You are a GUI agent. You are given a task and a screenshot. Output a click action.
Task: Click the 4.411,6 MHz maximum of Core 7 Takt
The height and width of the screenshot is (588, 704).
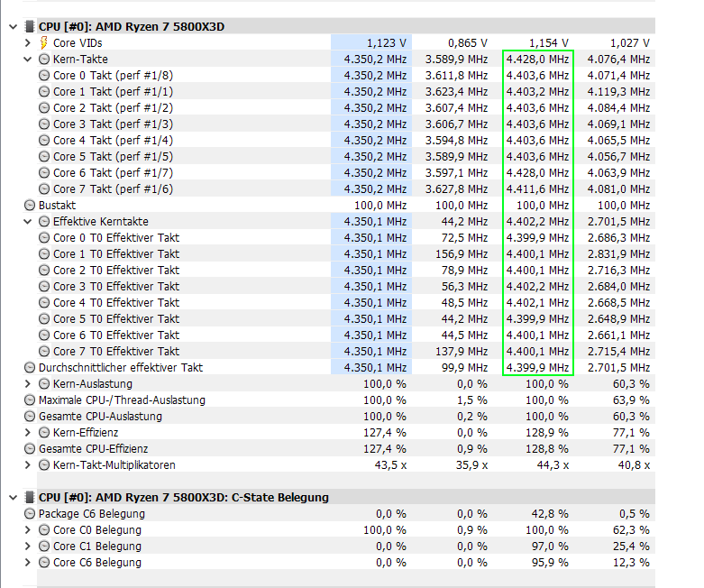coord(537,189)
